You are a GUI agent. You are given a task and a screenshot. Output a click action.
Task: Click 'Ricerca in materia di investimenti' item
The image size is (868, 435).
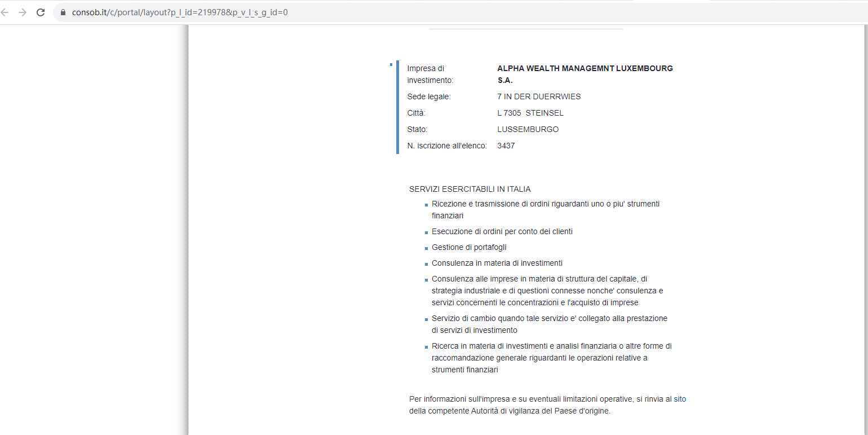[x=552, y=358]
